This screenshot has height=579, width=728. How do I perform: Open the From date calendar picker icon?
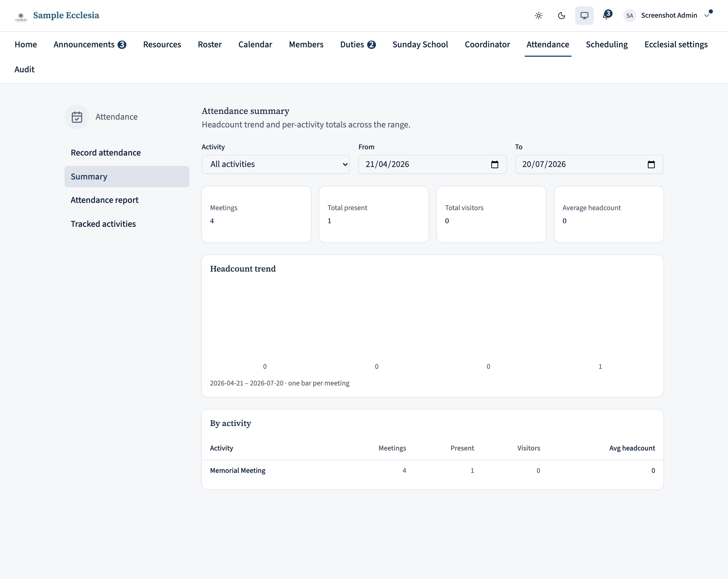coord(495,164)
